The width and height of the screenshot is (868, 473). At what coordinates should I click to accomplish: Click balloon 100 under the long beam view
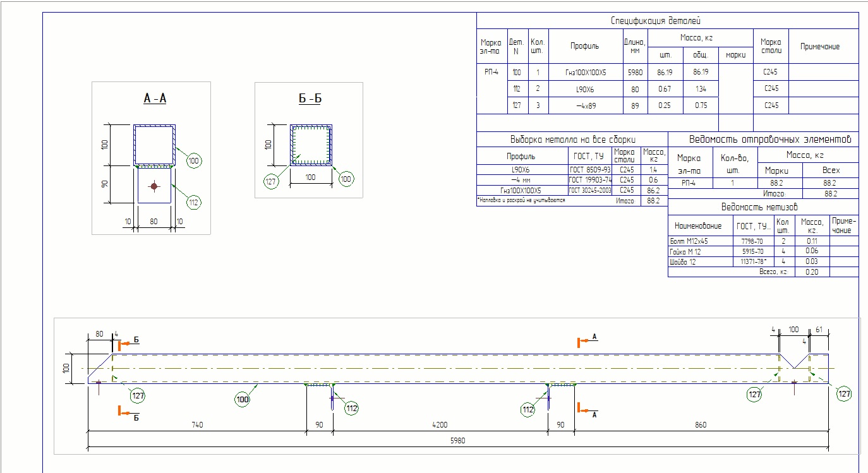click(243, 398)
